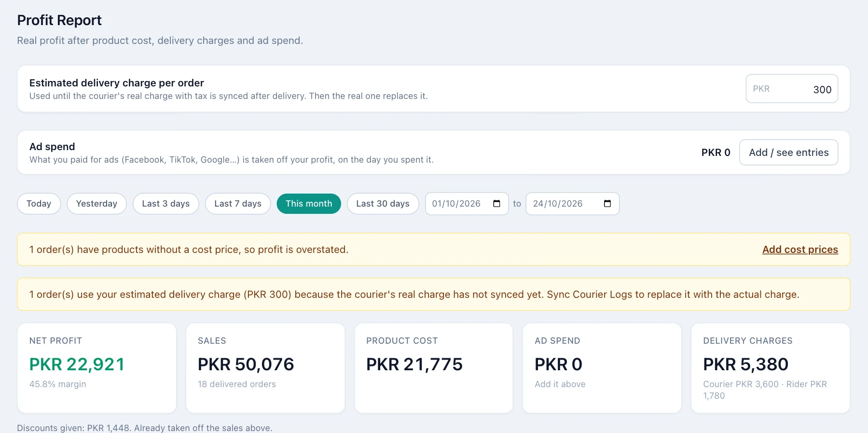868x433 pixels.
Task: Click the sales value PKR 50,076
Action: tap(246, 364)
